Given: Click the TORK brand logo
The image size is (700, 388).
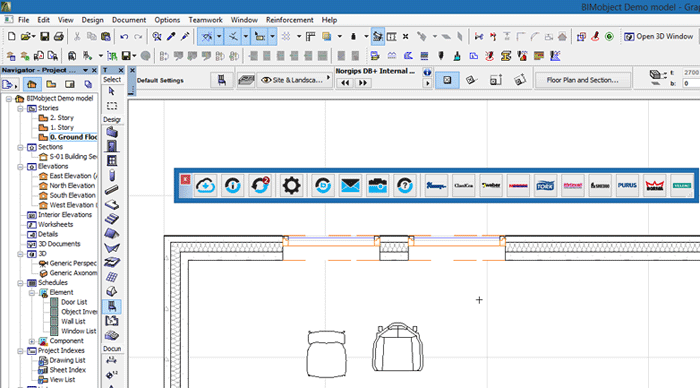Looking at the screenshot, I should 546,185.
